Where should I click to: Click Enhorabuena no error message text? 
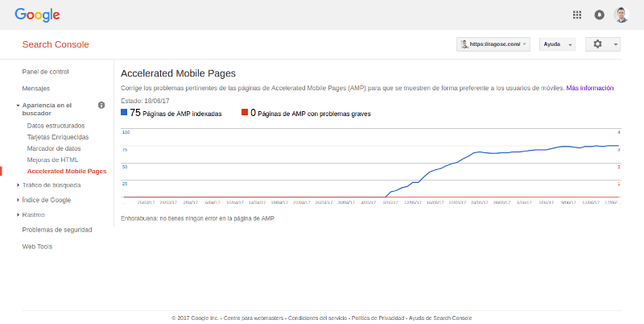(197, 218)
